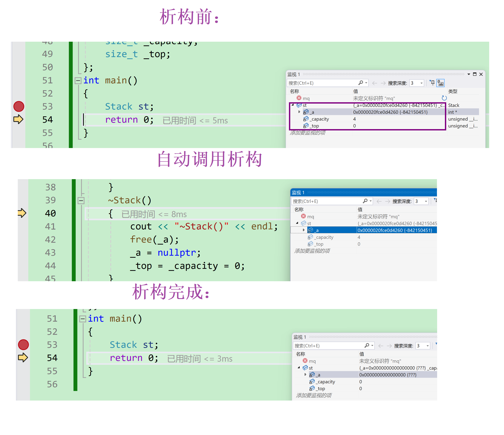This screenshot has width=504, height=435.
Task: Click '添加要监视的项' row in bottom watch panel
Action: point(314,395)
